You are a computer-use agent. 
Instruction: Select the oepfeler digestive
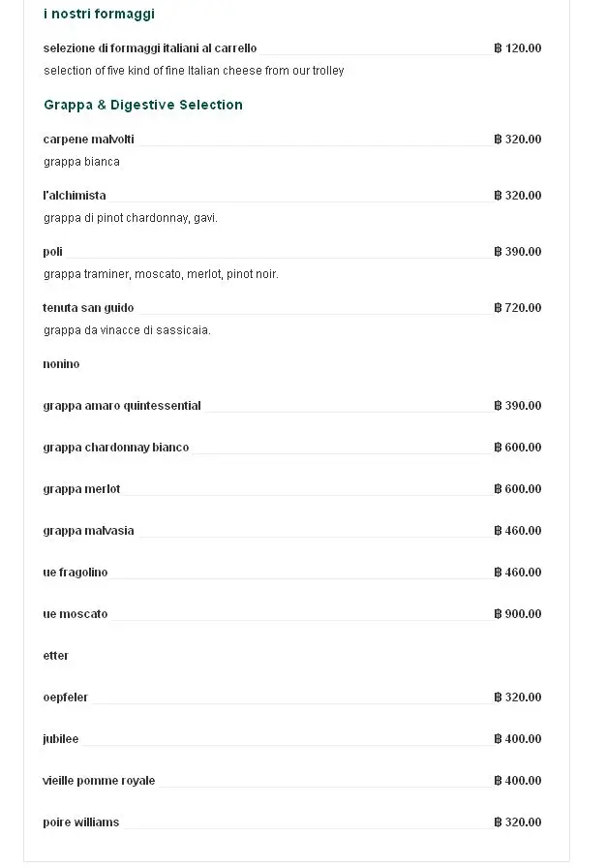coord(66,697)
